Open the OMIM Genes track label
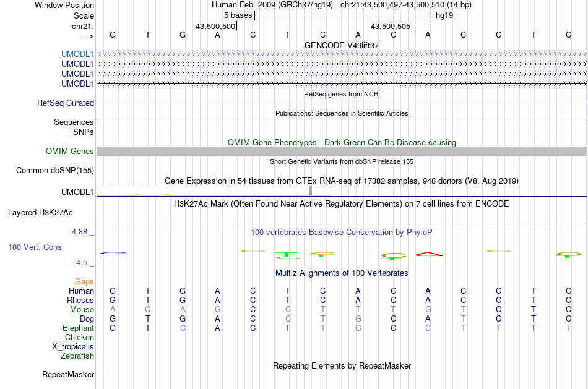Viewport: 588px width, 389px height. pyautogui.click(x=70, y=151)
